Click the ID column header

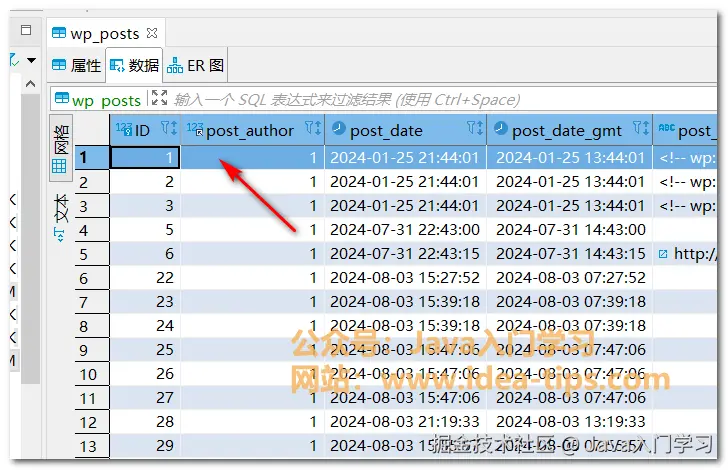(x=146, y=131)
